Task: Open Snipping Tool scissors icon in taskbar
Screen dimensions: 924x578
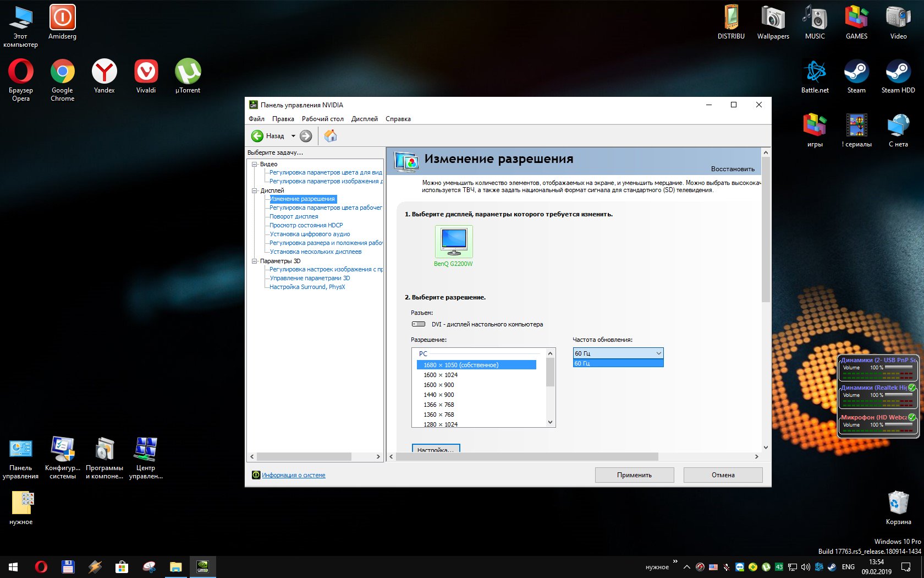Action: [148, 566]
